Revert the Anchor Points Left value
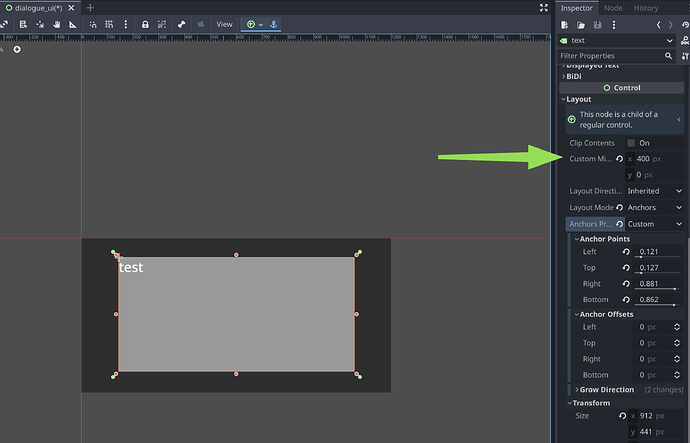690x443 pixels. click(626, 252)
